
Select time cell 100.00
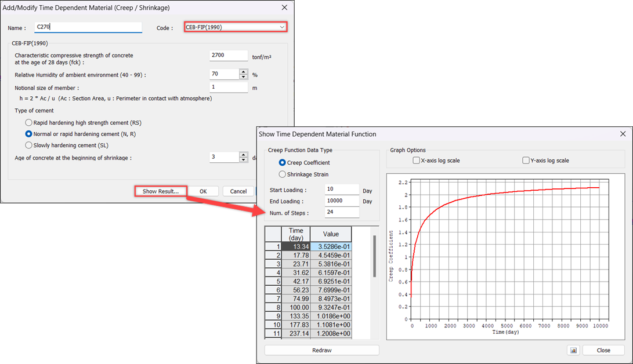295,307
